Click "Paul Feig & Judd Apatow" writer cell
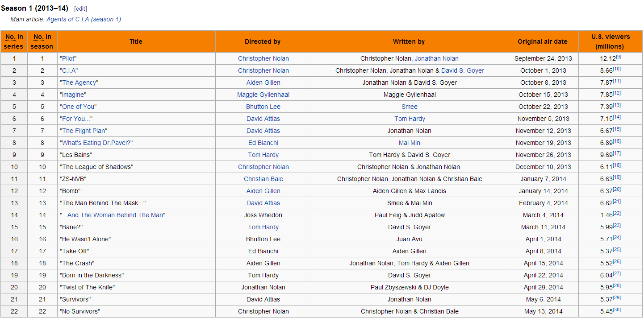The image size is (644, 326). 410,215
